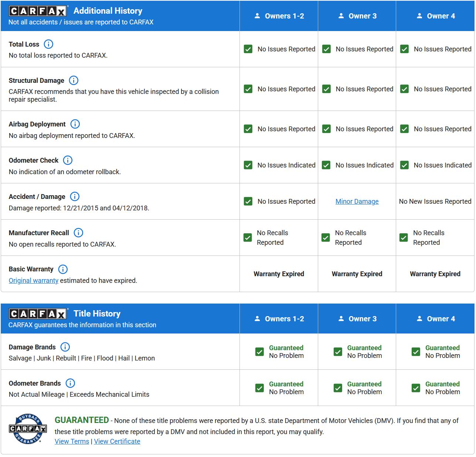
Task: Click "Salvage | Junk | Rebuilt | Fire | Flood | Hail | Lemon"
Action: [82, 358]
